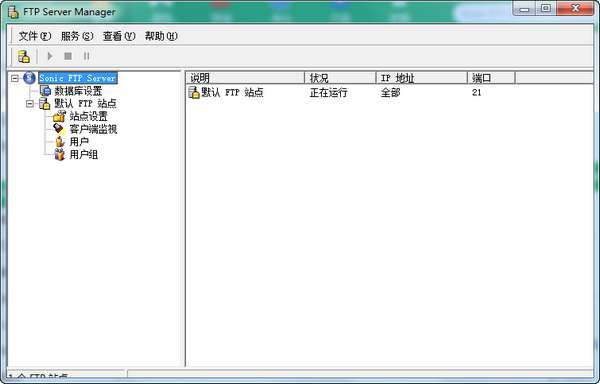Pause the service with the pause button
Screen dimensions: 600x384
coord(86,56)
